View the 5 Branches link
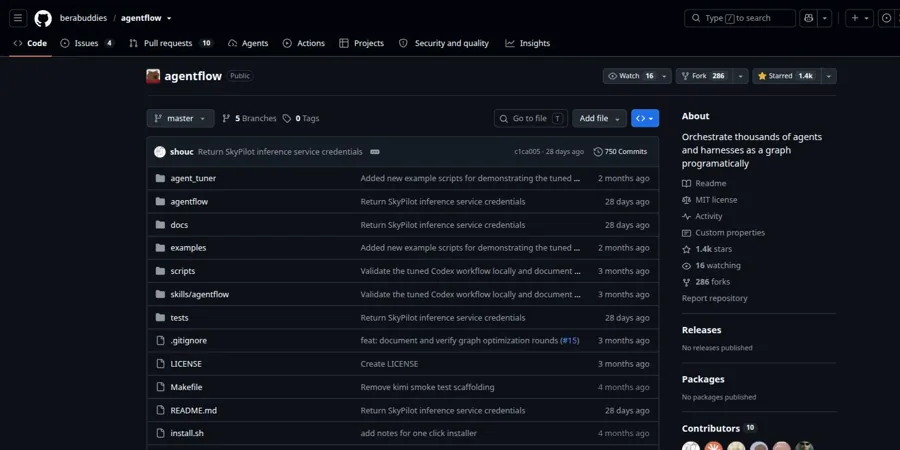The width and height of the screenshot is (900, 450). point(249,118)
